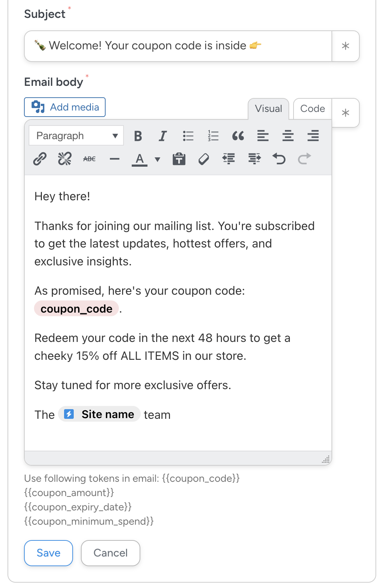The image size is (383, 588).
Task: Insert a numbered list
Action: (213, 136)
